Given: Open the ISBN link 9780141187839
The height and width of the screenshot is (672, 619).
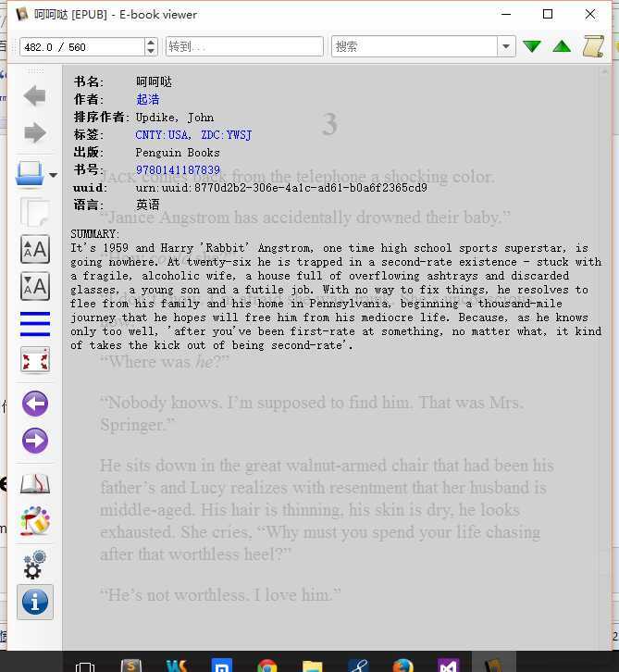Looking at the screenshot, I should point(178,170).
